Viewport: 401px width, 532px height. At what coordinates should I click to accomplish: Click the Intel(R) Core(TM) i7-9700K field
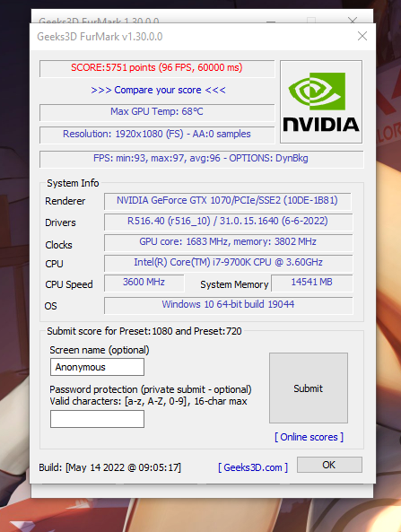click(x=228, y=263)
